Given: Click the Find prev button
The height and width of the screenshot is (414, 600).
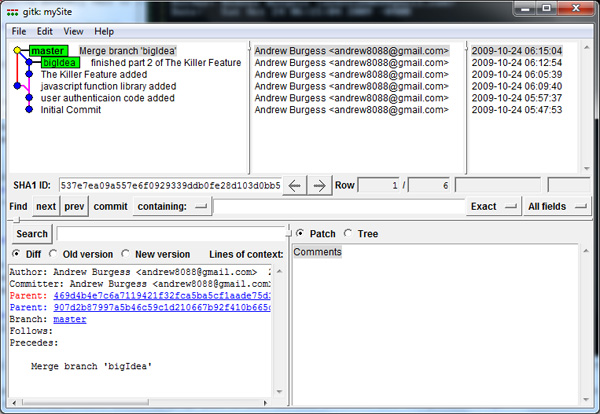Looking at the screenshot, I should coord(74,207).
